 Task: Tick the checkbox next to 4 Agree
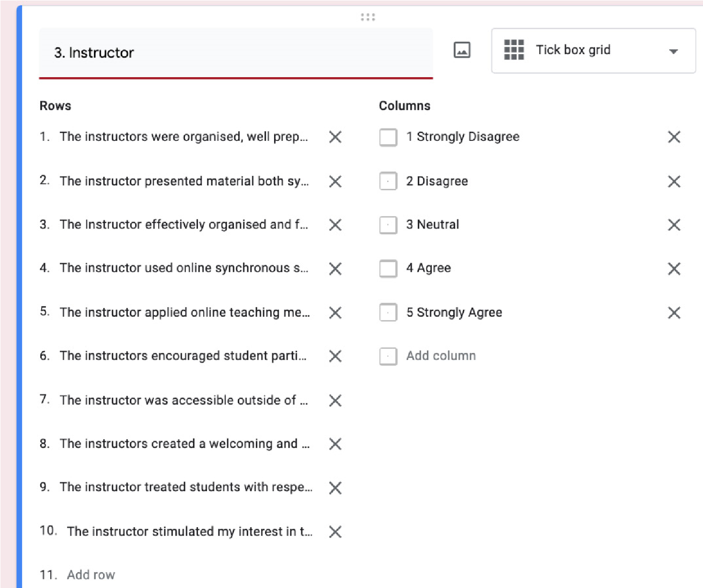tap(388, 269)
